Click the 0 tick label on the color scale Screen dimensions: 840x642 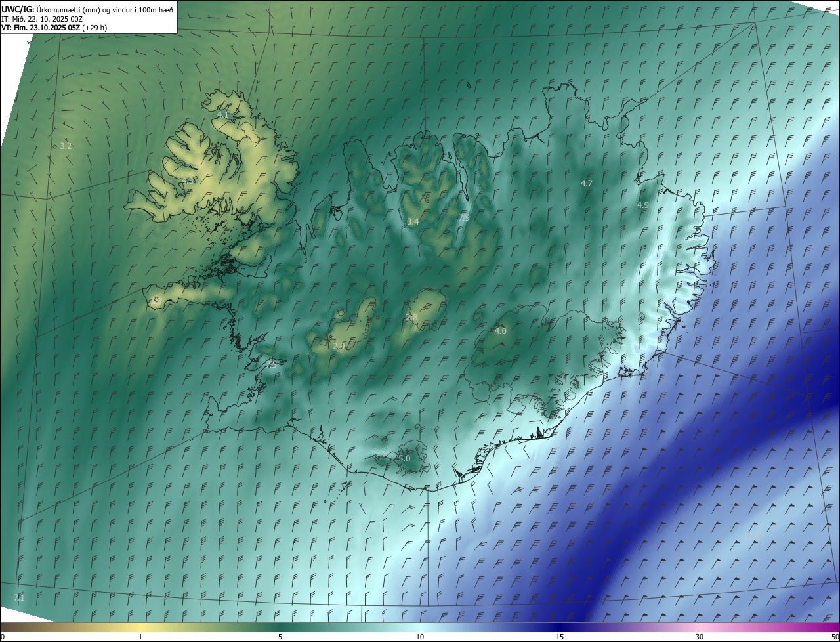(x=3, y=637)
